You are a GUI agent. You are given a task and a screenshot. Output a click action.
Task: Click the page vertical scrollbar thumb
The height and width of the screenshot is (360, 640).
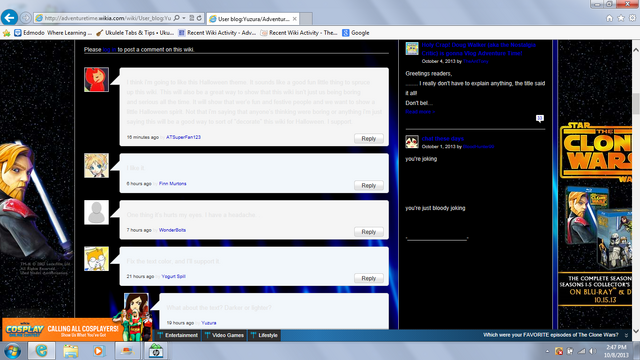pyautogui.click(x=636, y=104)
